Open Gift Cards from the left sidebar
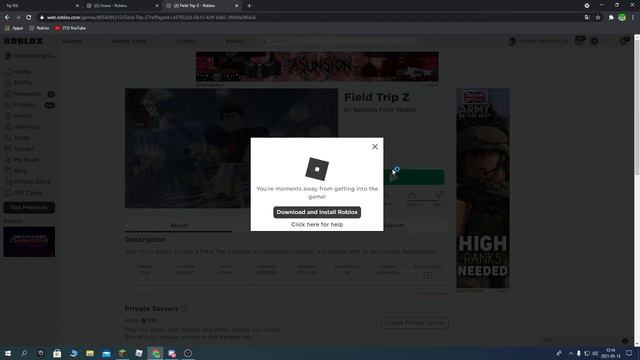This screenshot has height=360, width=640. (24, 193)
